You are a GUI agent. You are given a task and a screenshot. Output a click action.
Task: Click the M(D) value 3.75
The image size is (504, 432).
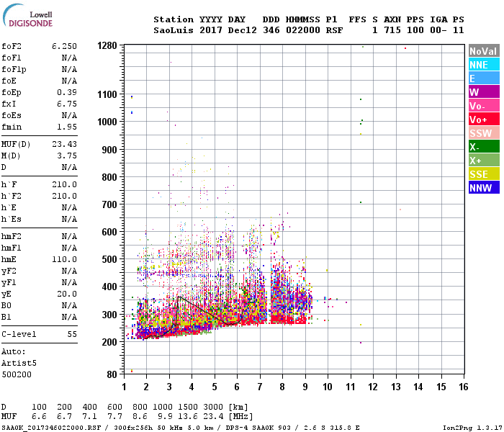[x=67, y=156]
